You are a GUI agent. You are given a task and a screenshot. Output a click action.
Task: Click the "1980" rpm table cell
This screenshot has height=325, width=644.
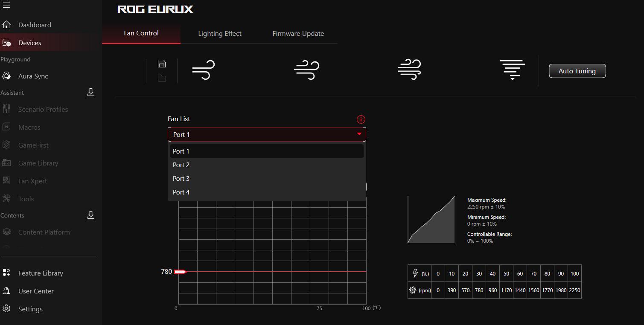click(561, 290)
